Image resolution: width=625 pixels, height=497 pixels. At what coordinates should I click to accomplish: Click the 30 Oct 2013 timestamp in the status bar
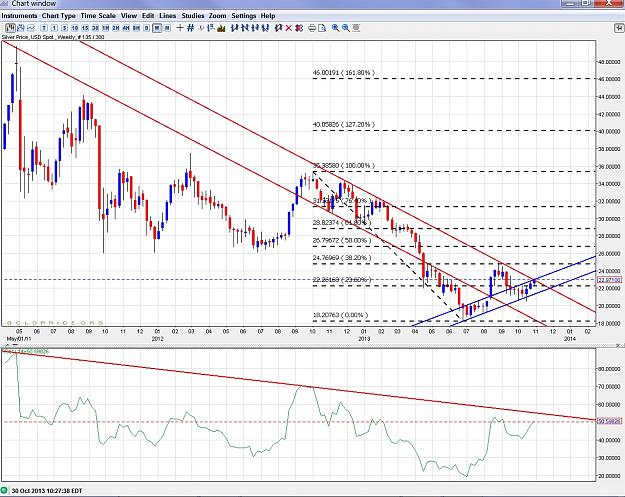[47, 491]
